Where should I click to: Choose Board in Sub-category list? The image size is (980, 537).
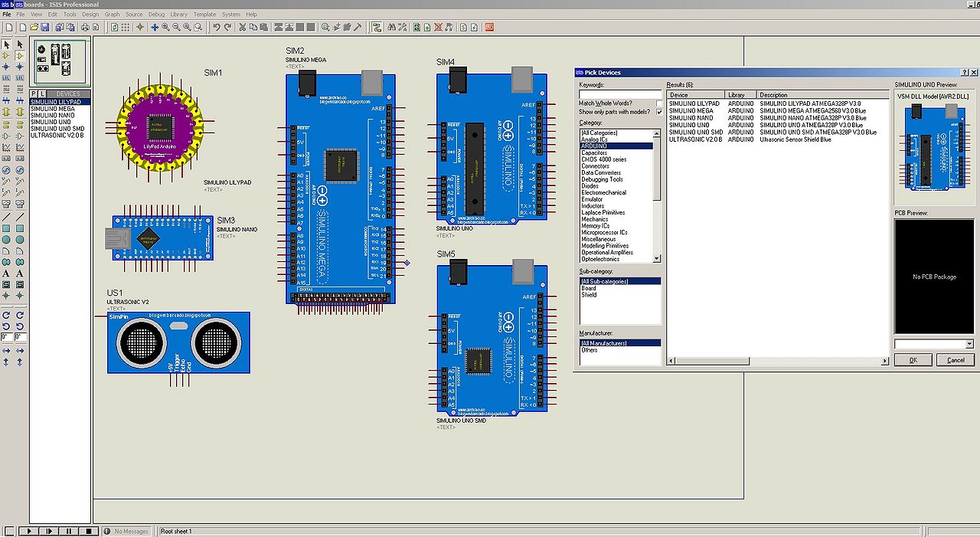pyautogui.click(x=589, y=288)
